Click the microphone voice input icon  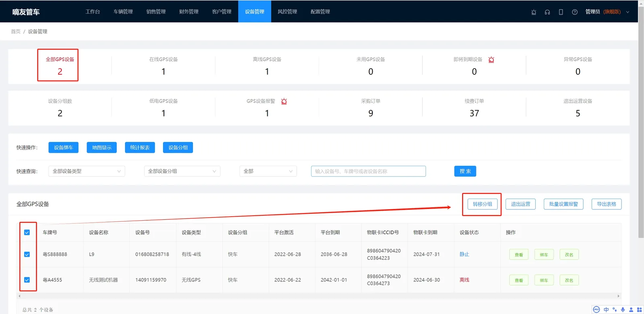tap(623, 310)
